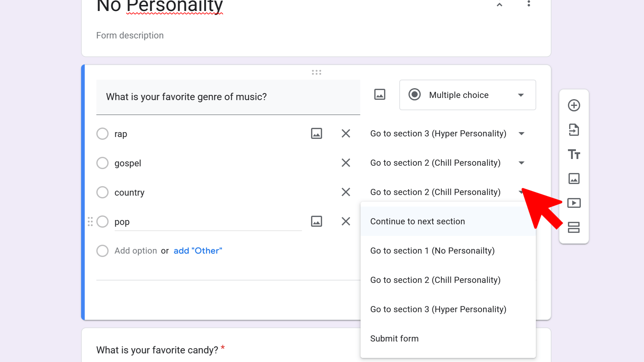The image size is (644, 362).
Task: Click the Add image icon in the sidebar
Action: 574,179
